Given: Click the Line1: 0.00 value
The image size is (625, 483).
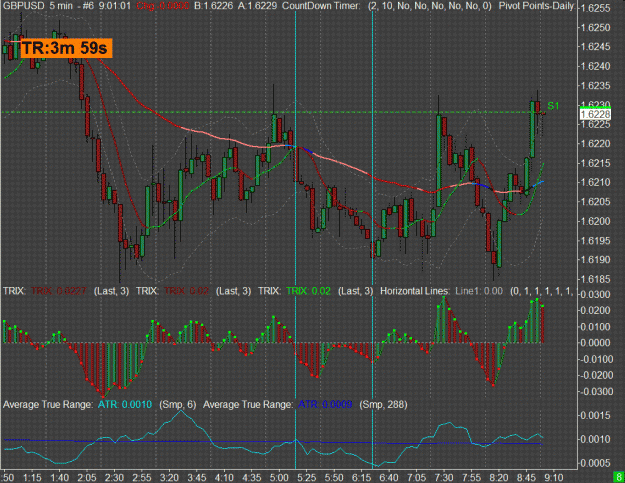Looking at the screenshot, I should pos(479,291).
